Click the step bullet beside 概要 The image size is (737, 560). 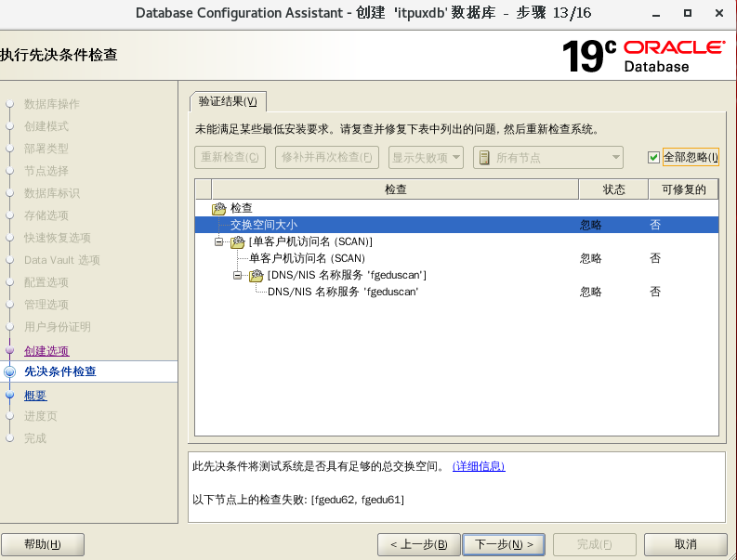pos(9,395)
